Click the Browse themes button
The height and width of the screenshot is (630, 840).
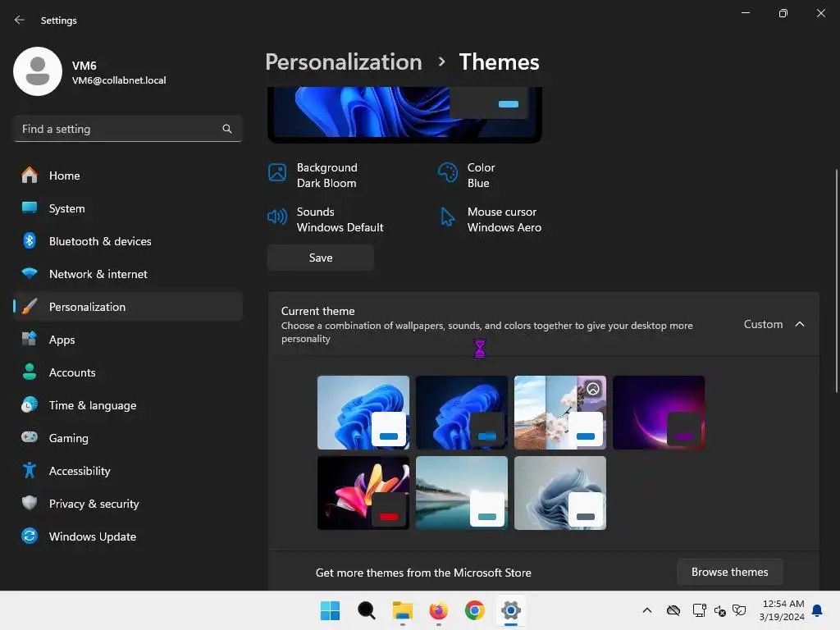[729, 572]
